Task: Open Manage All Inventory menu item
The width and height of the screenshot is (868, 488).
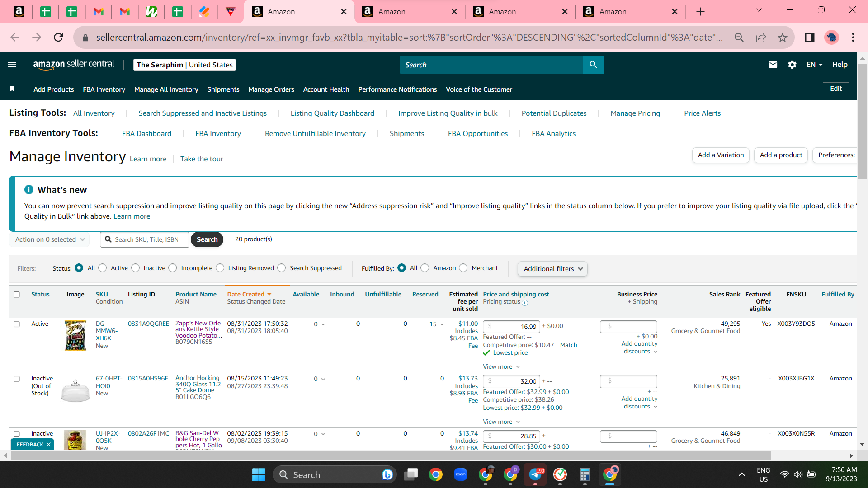Action: point(166,89)
